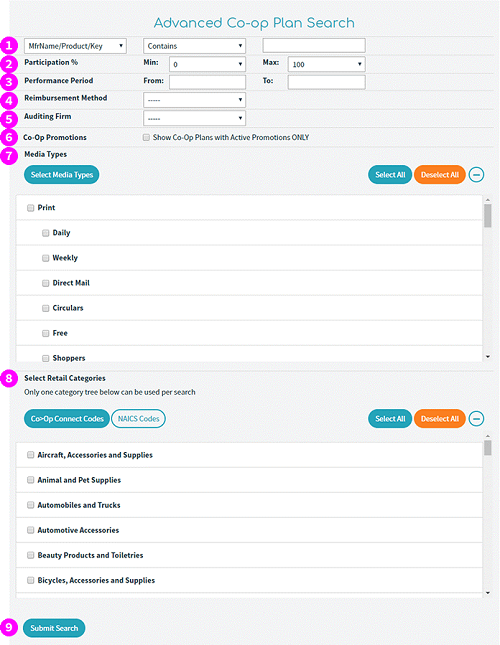
Task: Collapse Media Types section with minus icon
Action: click(476, 175)
